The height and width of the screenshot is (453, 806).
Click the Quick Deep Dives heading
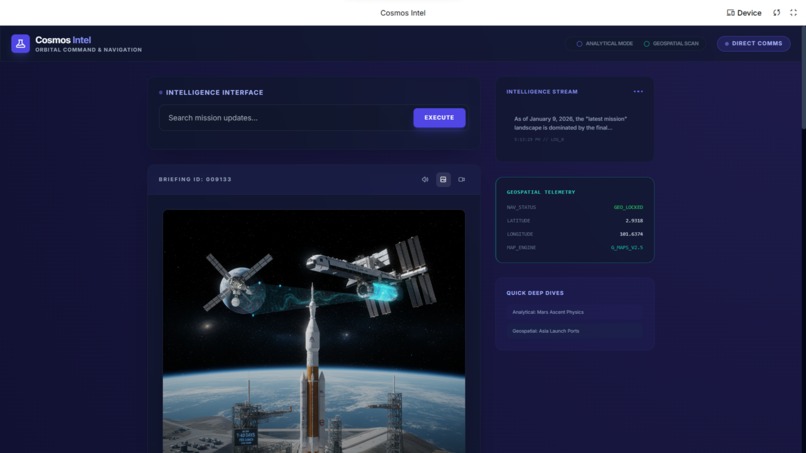tap(535, 293)
